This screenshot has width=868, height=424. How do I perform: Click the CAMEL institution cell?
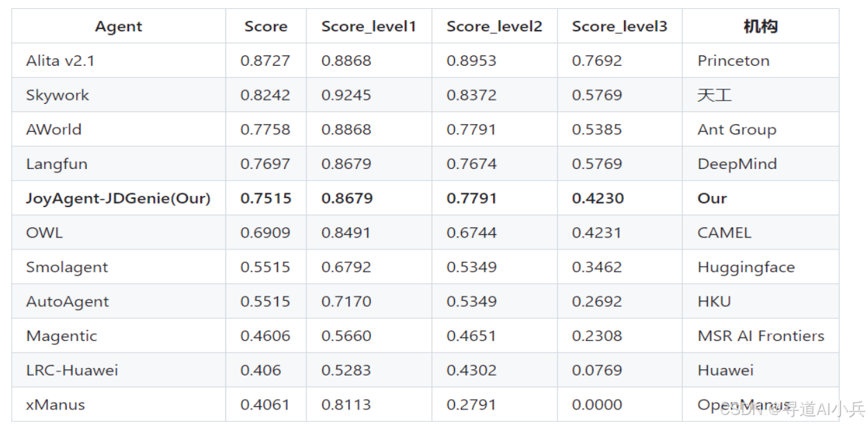point(724,233)
